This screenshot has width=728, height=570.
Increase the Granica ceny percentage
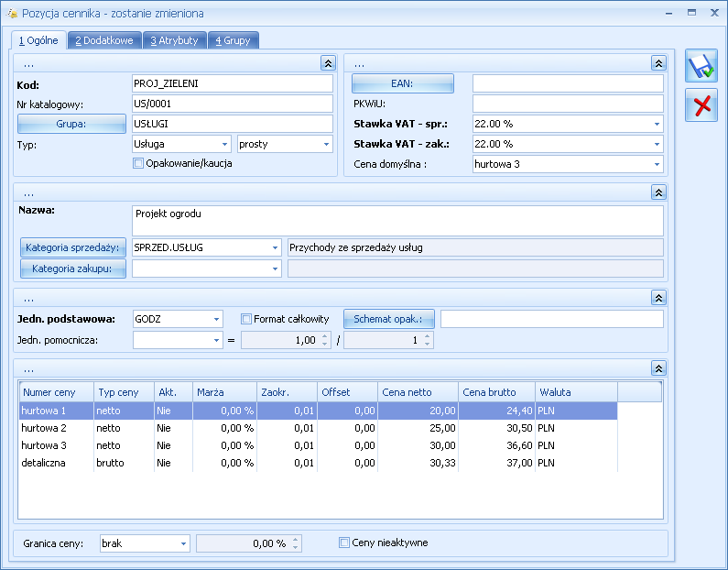point(295,540)
